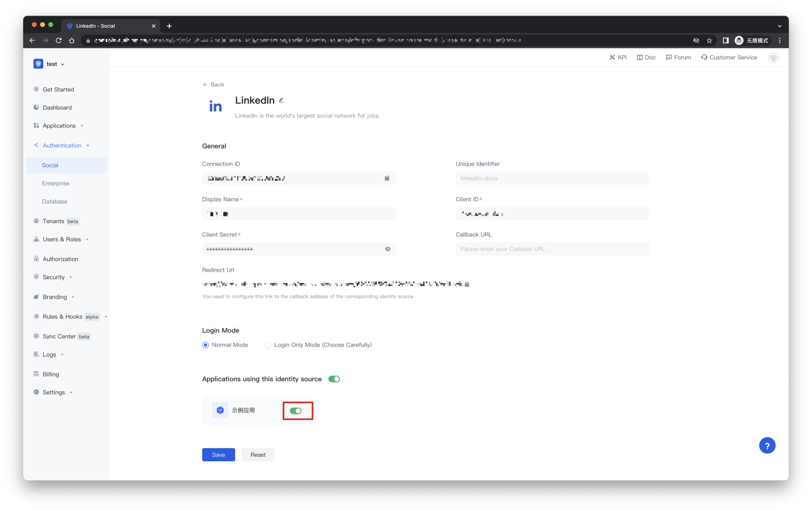This screenshot has width=812, height=511.
Task: Select Login Only Mode radio button
Action: click(x=268, y=345)
